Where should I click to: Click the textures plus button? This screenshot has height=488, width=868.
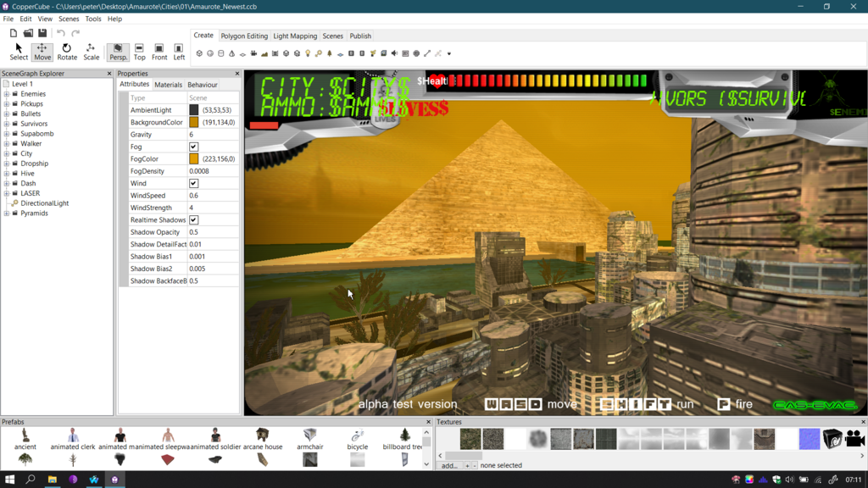point(467,465)
